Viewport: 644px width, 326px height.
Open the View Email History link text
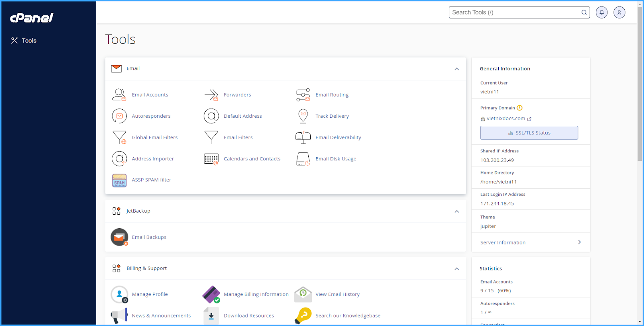338,294
